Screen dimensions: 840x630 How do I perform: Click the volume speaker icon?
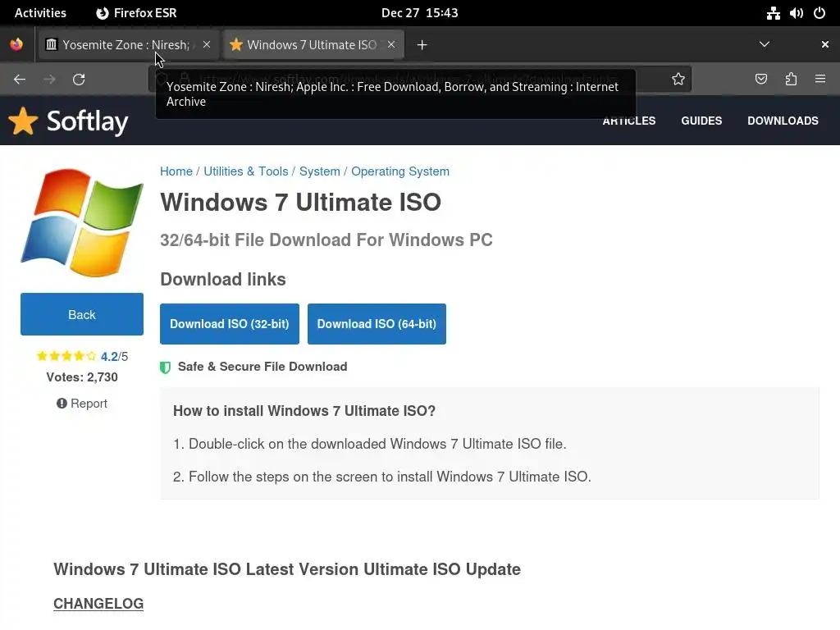(796, 13)
